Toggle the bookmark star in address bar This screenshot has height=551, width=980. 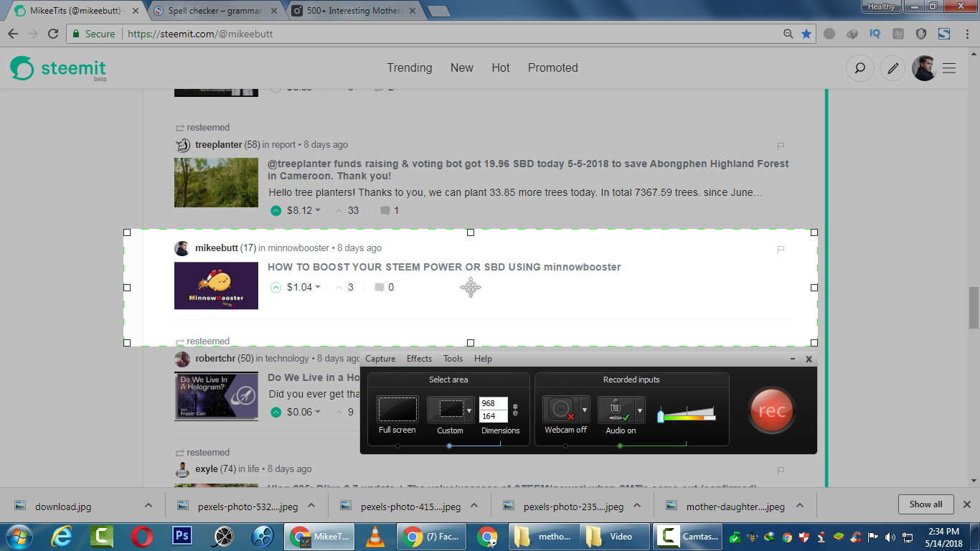tap(806, 34)
